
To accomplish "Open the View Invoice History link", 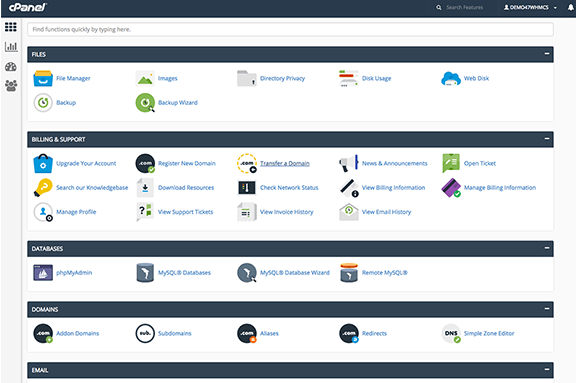I will tap(287, 212).
